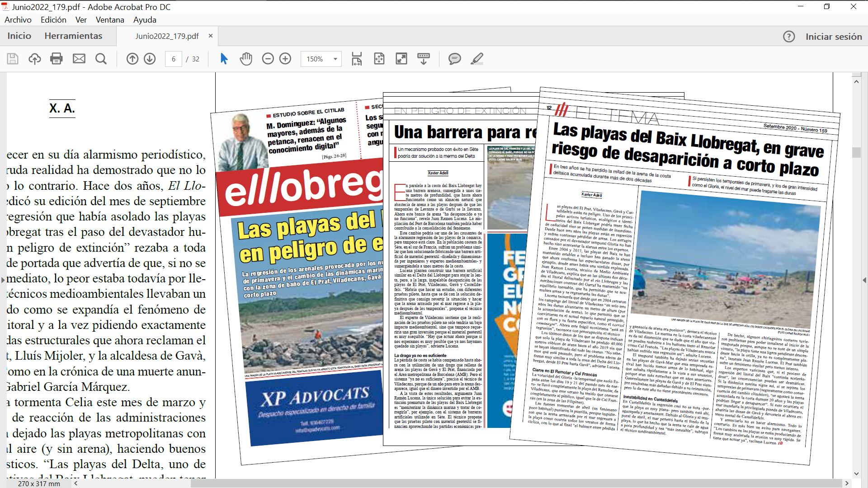Select the highlight pen tool
Viewport: 868px width, 488px height.
(477, 59)
